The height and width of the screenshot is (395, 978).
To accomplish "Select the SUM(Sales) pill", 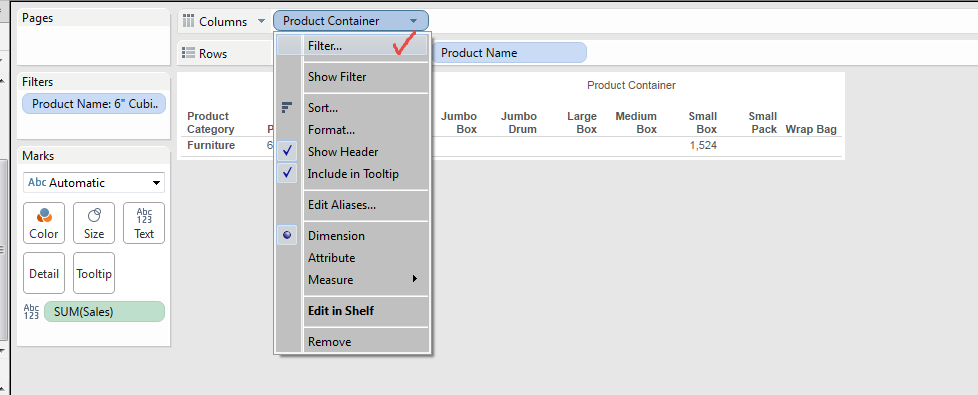I will pyautogui.click(x=105, y=312).
